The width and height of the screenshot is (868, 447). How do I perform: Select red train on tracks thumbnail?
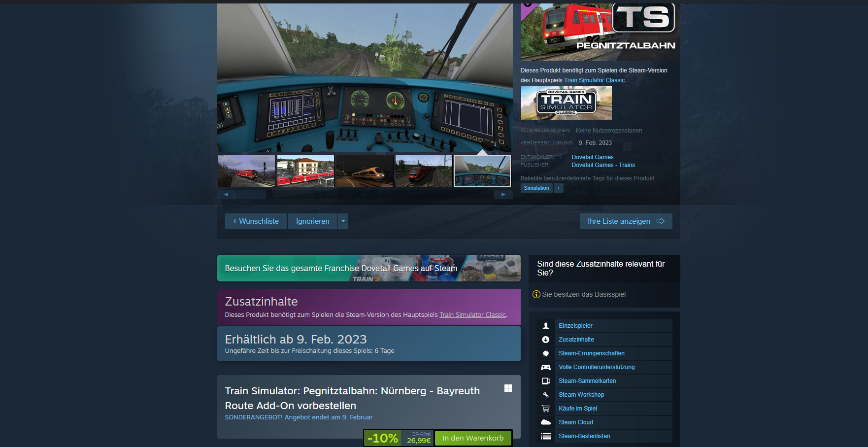click(x=424, y=171)
